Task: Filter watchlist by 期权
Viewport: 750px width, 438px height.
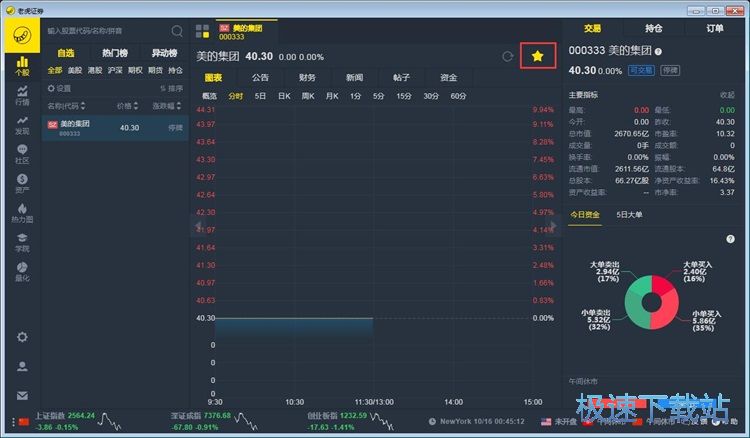Action: (x=135, y=70)
